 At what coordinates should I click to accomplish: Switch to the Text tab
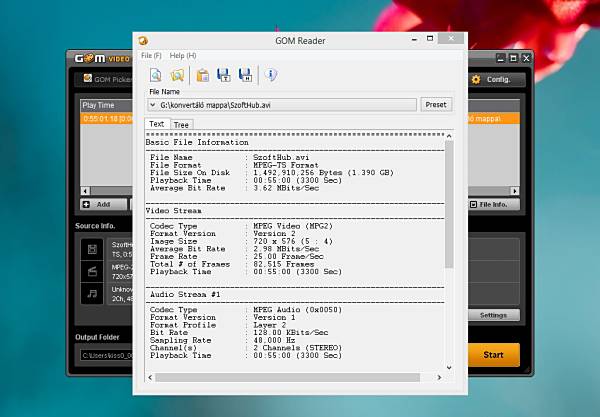pyautogui.click(x=157, y=124)
